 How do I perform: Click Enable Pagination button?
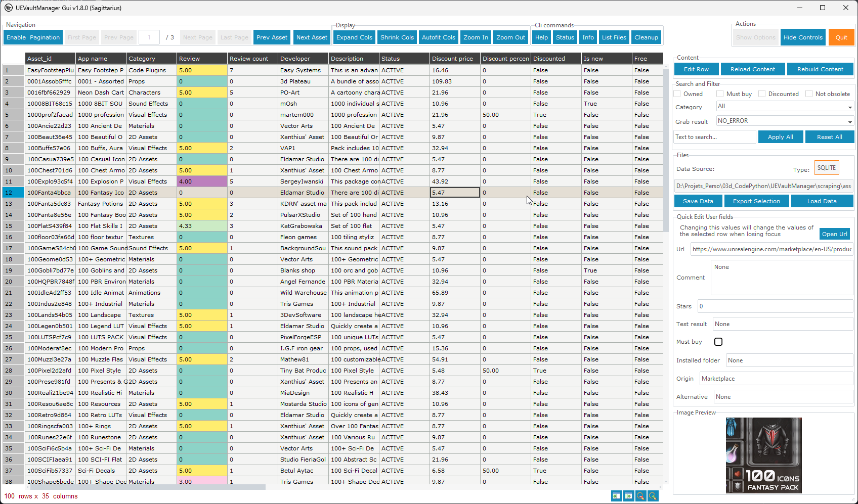pyautogui.click(x=33, y=37)
